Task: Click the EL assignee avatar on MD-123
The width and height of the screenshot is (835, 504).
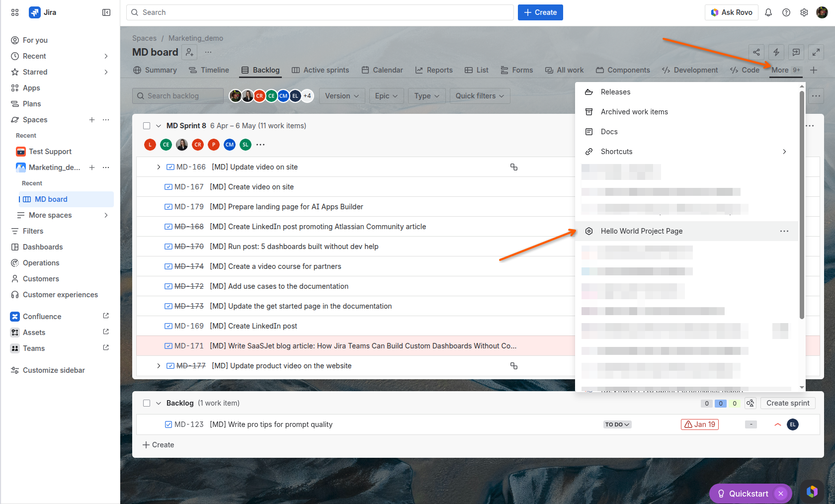Action: click(x=793, y=424)
